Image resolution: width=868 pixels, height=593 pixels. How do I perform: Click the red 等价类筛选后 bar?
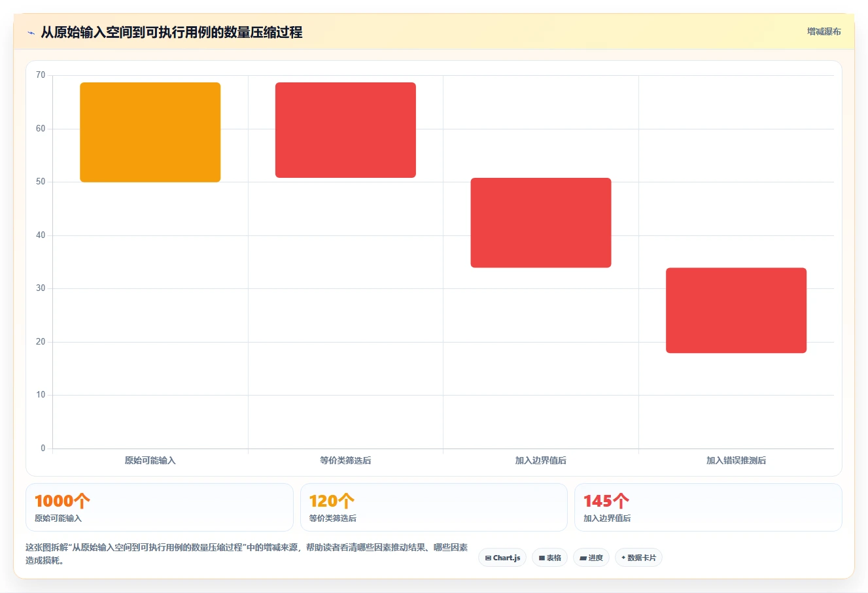(345, 130)
